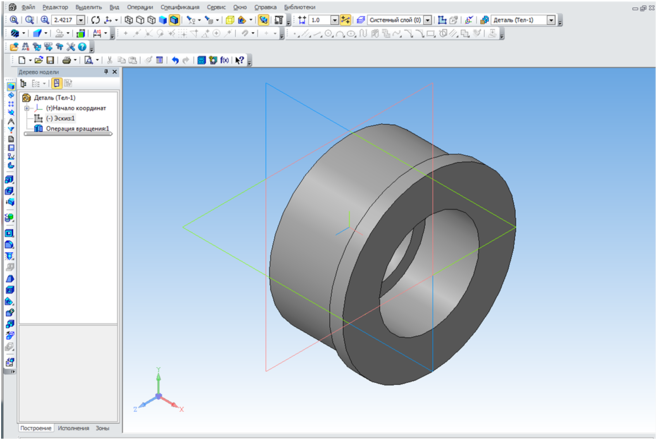Click the wrench and screwdriver settings icon
This screenshot has height=440, width=657.
(x=71, y=47)
